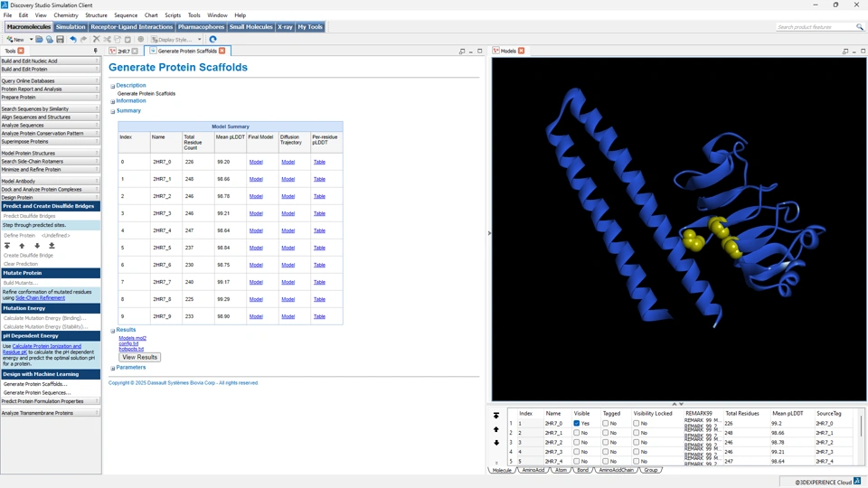
Task: Open Final Model link for 2HR7_0
Action: click(x=256, y=162)
